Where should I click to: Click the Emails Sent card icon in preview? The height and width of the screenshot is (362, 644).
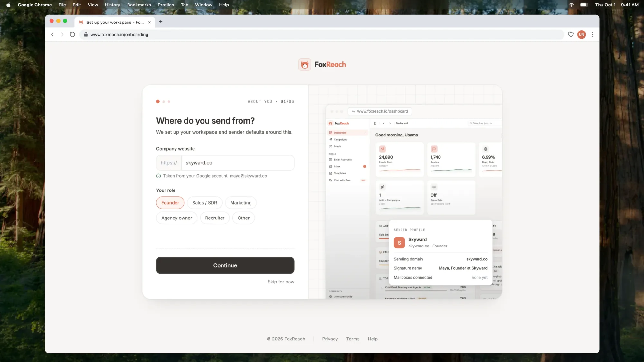[x=382, y=149]
